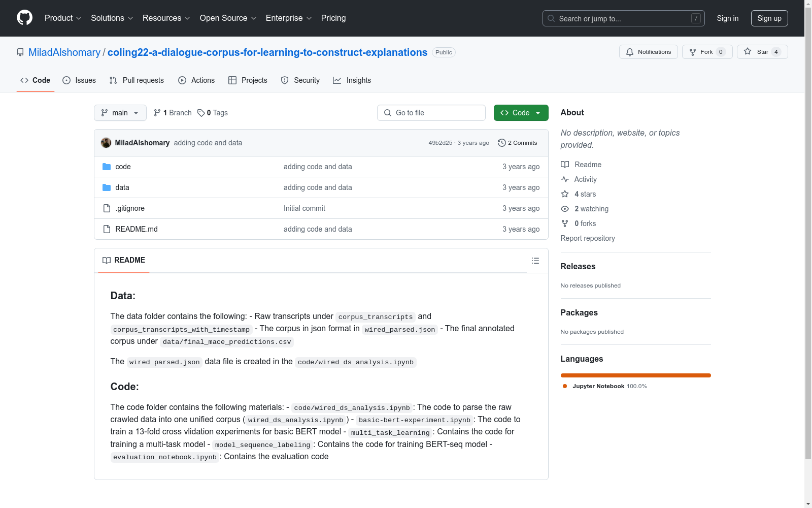View the 0 Tags link
The width and height of the screenshot is (812, 508).
pyautogui.click(x=213, y=113)
